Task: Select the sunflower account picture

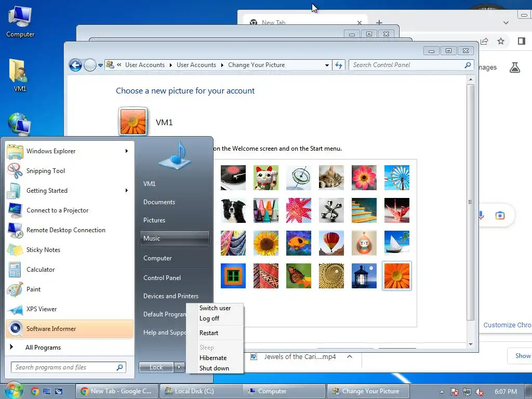Action: [265, 243]
